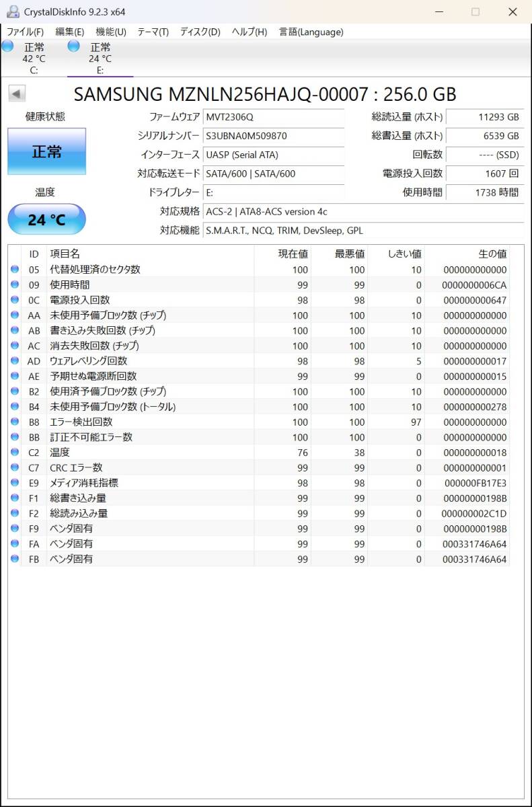The image size is (532, 807).
Task: Click status icon for ID AC row
Action: click(x=15, y=345)
